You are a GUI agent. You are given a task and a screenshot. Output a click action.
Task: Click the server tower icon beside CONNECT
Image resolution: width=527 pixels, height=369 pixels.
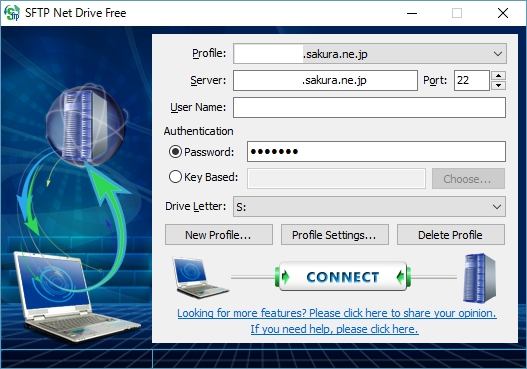[x=479, y=278]
